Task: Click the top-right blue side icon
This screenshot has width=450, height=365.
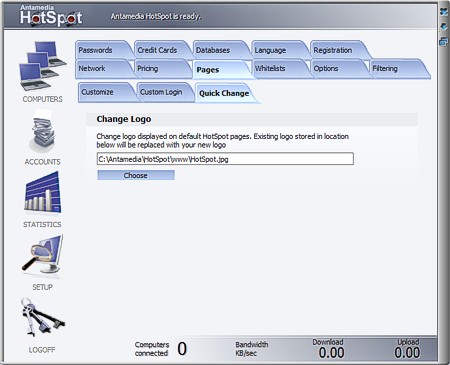Action: pyautogui.click(x=444, y=12)
